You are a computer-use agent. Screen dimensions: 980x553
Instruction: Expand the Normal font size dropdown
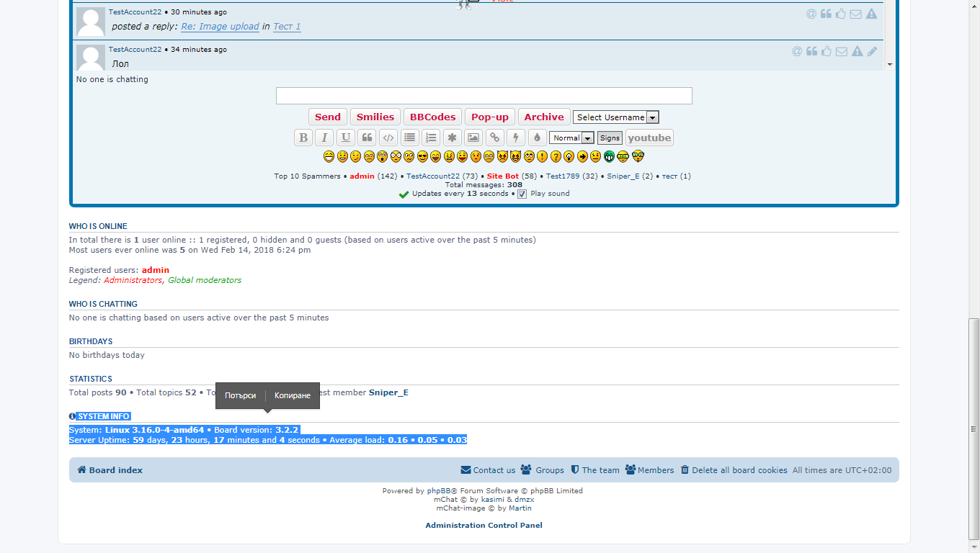pos(571,138)
